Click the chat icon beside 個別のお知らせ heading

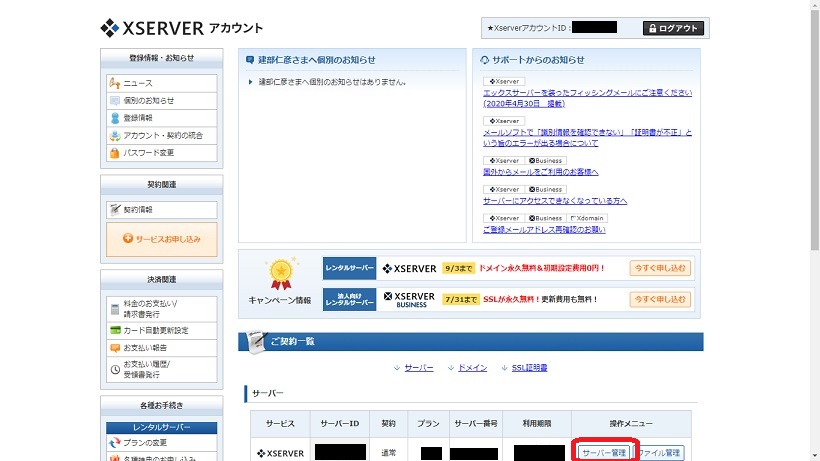(x=250, y=60)
